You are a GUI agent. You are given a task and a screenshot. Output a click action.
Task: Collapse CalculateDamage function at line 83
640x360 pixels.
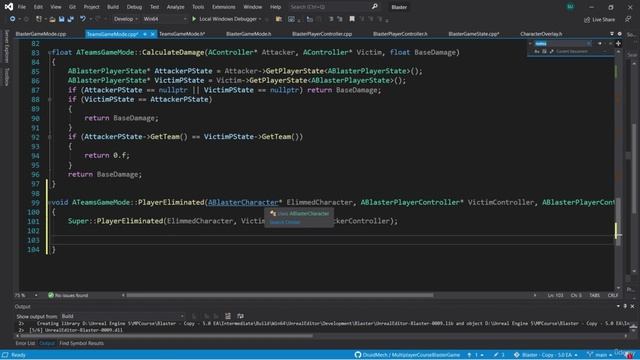[x=50, y=52]
